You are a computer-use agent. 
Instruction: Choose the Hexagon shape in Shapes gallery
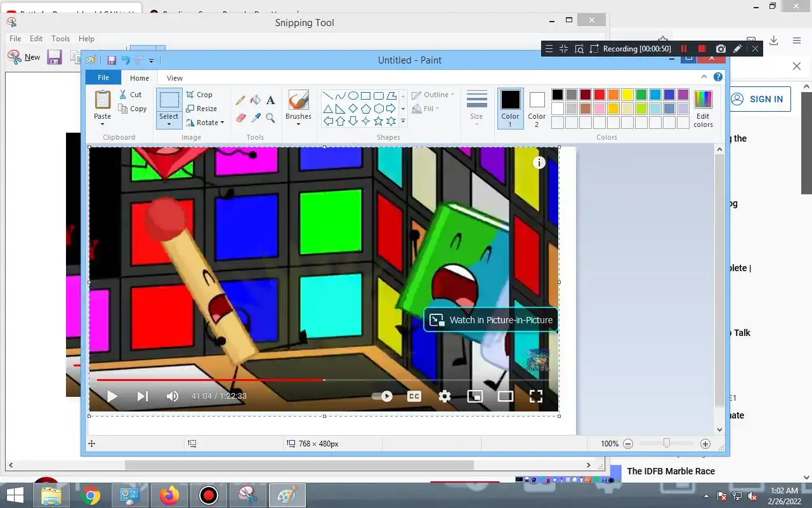(379, 109)
